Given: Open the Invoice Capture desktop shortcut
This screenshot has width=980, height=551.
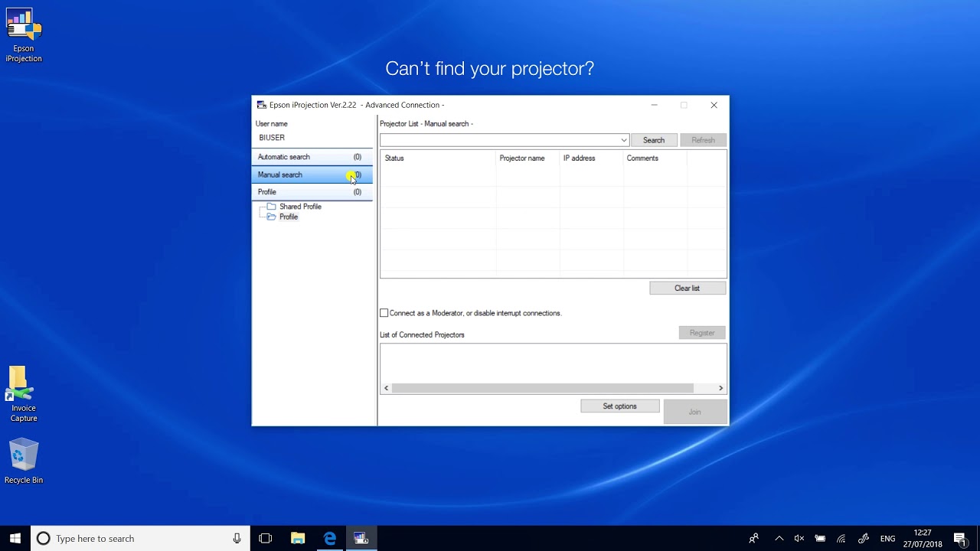Looking at the screenshot, I should coord(24,393).
